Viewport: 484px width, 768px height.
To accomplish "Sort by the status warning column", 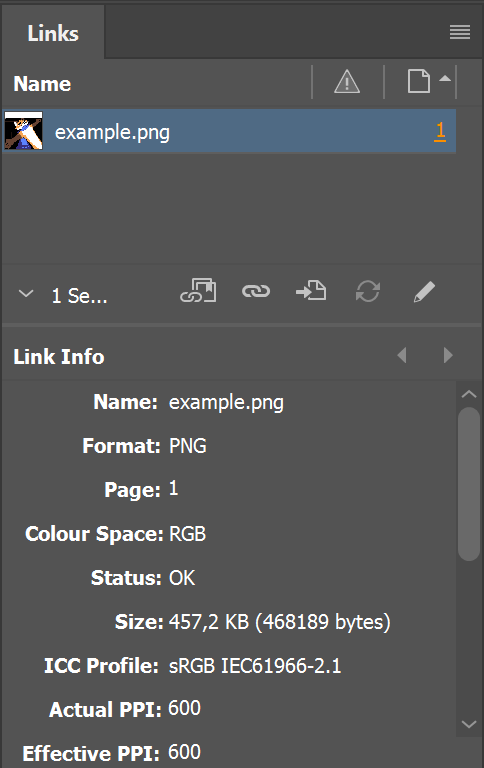I will point(347,82).
